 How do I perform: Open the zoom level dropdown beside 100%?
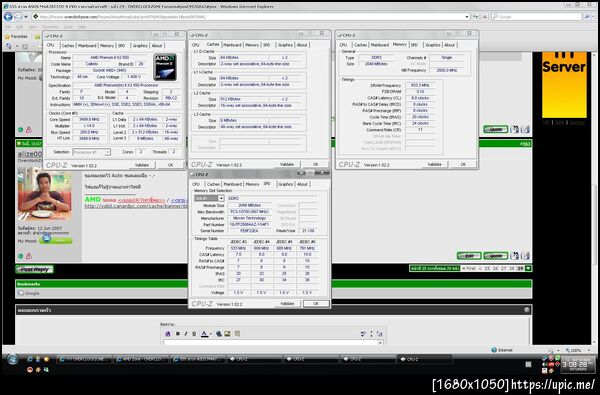click(x=589, y=350)
